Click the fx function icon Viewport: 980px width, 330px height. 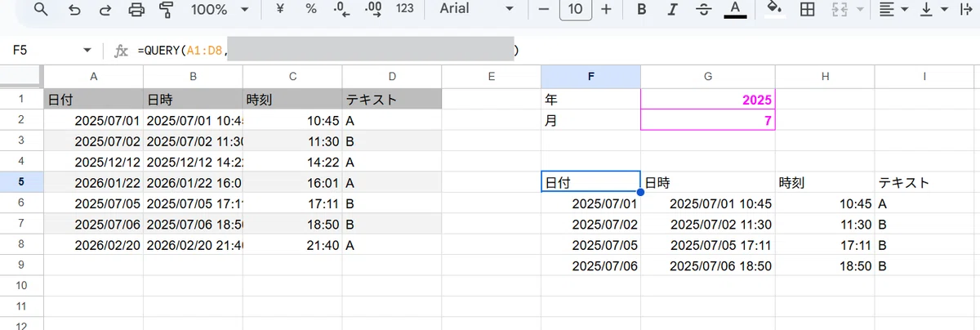coord(121,51)
